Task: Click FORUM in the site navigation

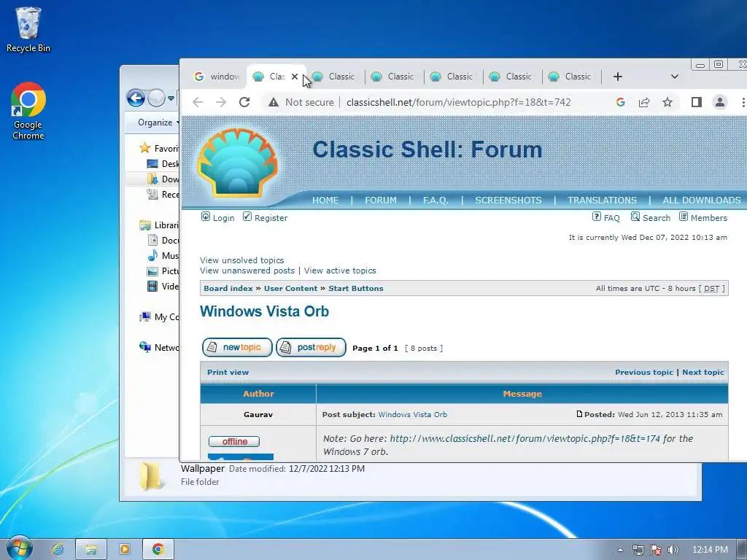Action: coord(381,201)
